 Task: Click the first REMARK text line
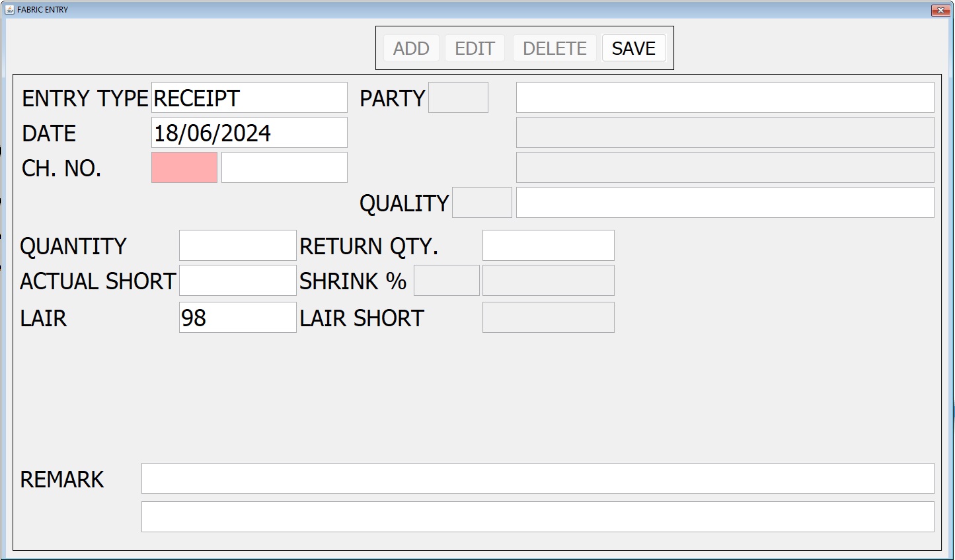[537, 479]
